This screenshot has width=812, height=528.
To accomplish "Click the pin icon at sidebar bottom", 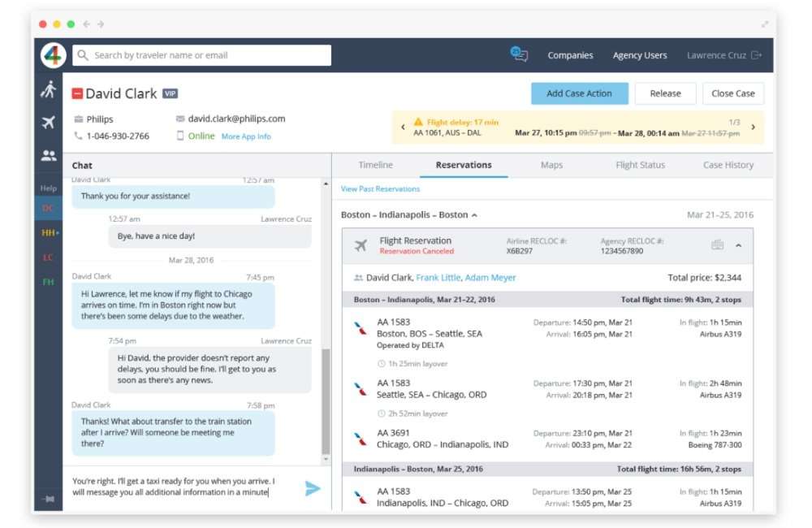I will 49,499.
